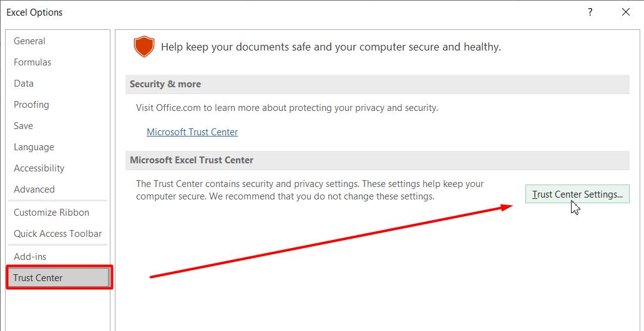Click the help question mark button
644x331 pixels.
(590, 12)
